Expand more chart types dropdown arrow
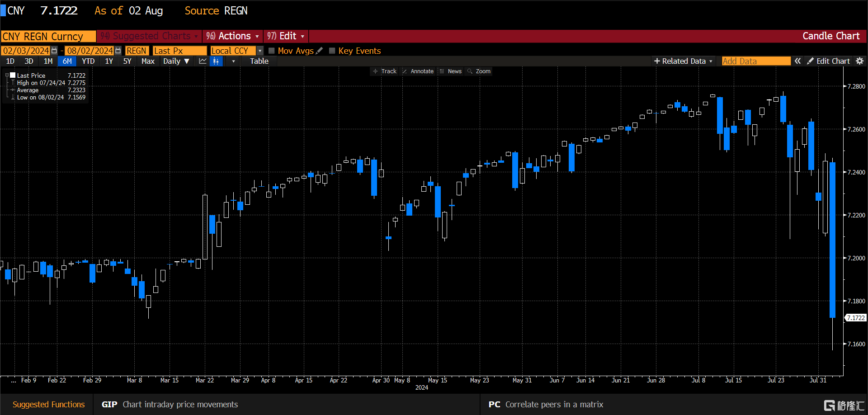Image resolution: width=868 pixels, height=415 pixels. pyautogui.click(x=233, y=61)
